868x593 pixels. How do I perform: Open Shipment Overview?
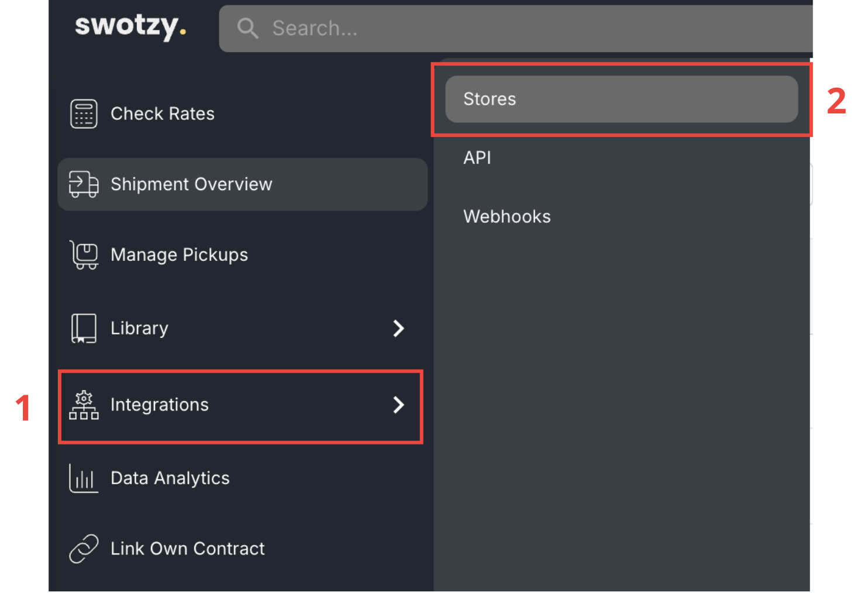(x=191, y=184)
